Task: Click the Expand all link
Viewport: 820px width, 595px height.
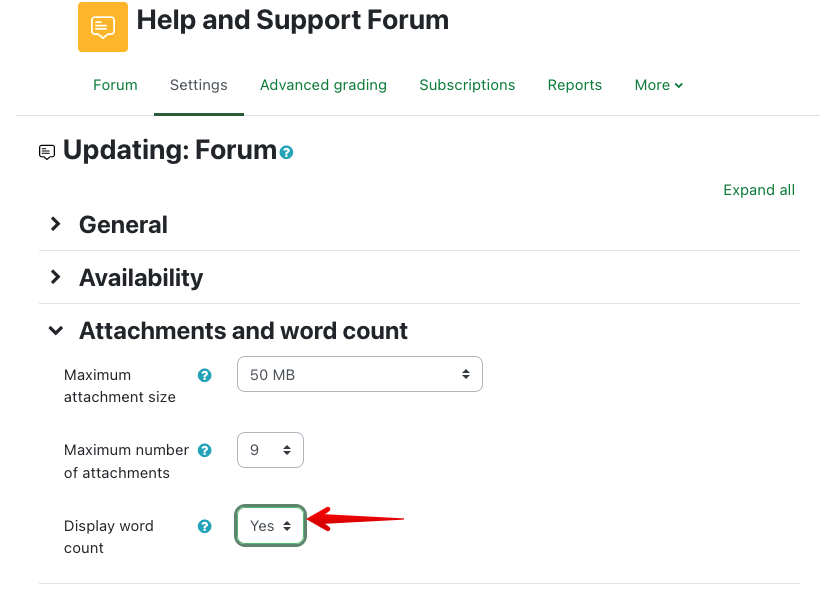Action: pos(759,190)
